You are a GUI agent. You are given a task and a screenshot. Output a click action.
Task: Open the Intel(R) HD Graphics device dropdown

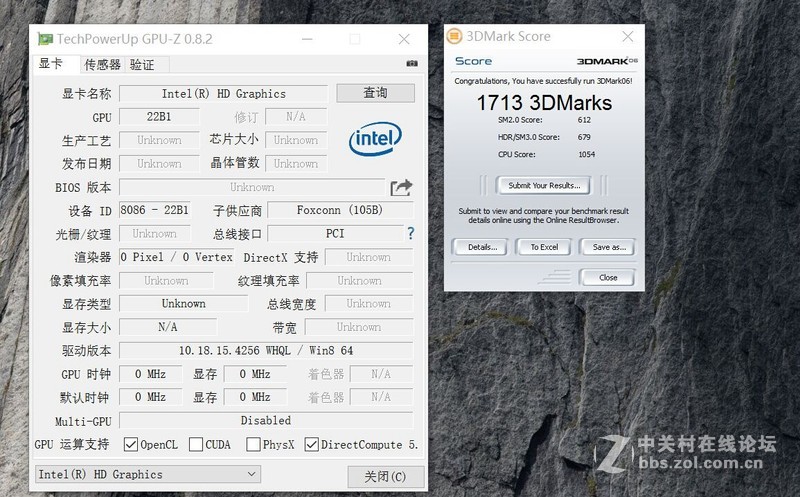[147, 474]
